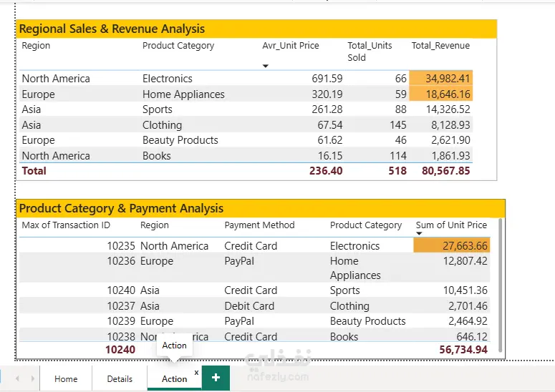555x392 pixels.
Task: Select highlighted cell 27,663.66
Action: [452, 245]
